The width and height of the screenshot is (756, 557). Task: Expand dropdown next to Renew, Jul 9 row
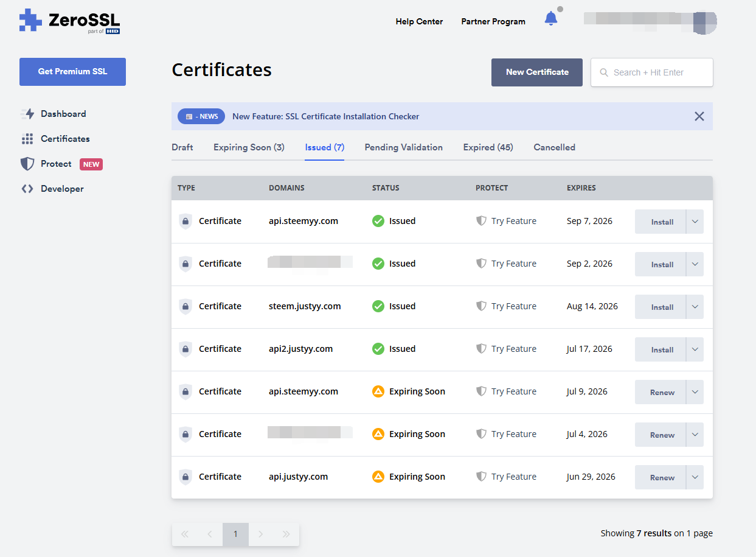[x=695, y=392]
